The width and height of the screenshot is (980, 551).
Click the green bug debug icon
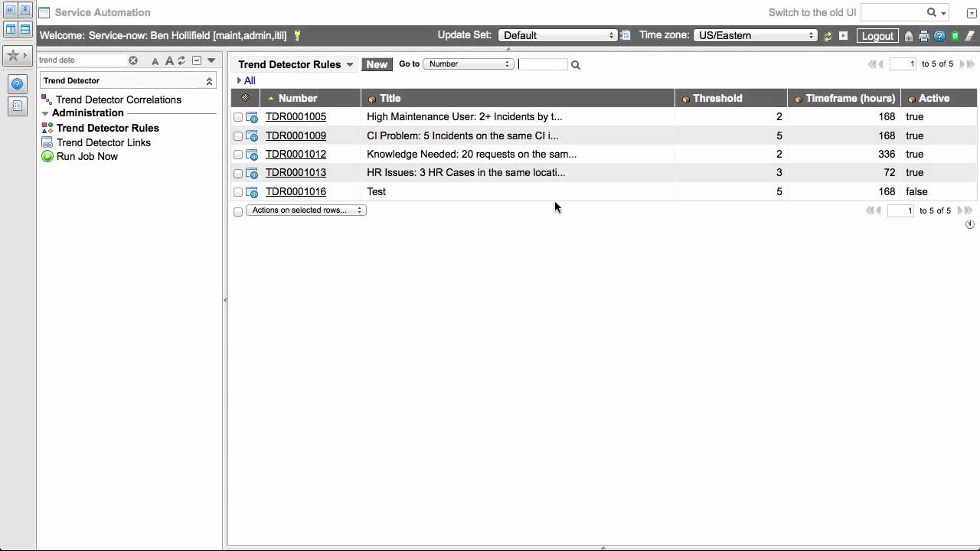[955, 36]
